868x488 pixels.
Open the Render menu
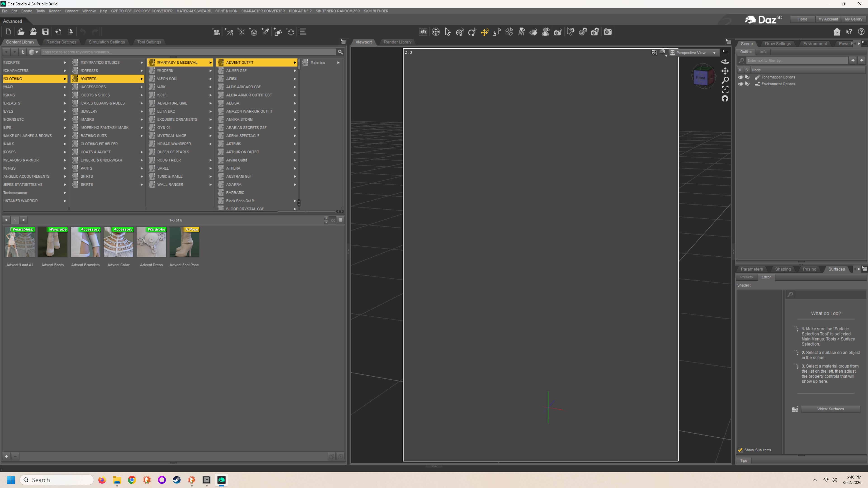(54, 11)
